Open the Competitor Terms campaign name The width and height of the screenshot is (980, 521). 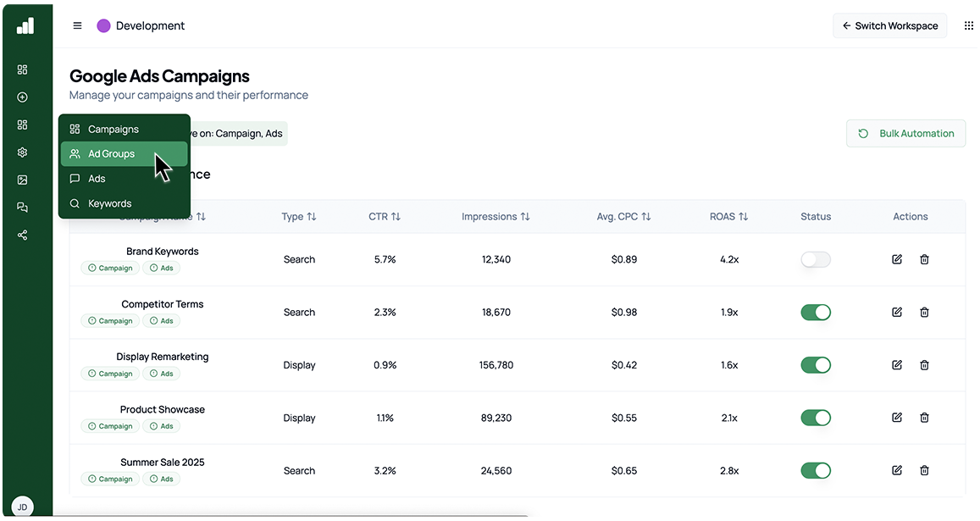click(x=163, y=304)
